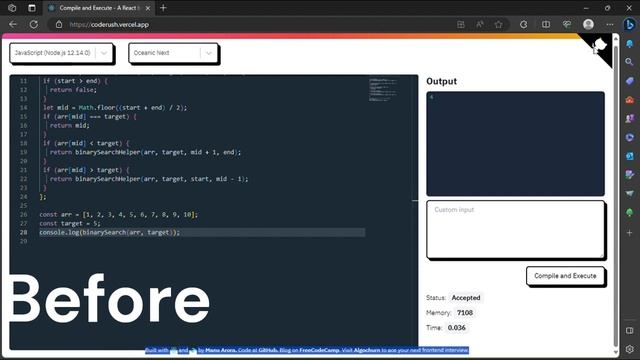The image size is (640, 360).
Task: Click the Output heading
Action: [x=441, y=81]
